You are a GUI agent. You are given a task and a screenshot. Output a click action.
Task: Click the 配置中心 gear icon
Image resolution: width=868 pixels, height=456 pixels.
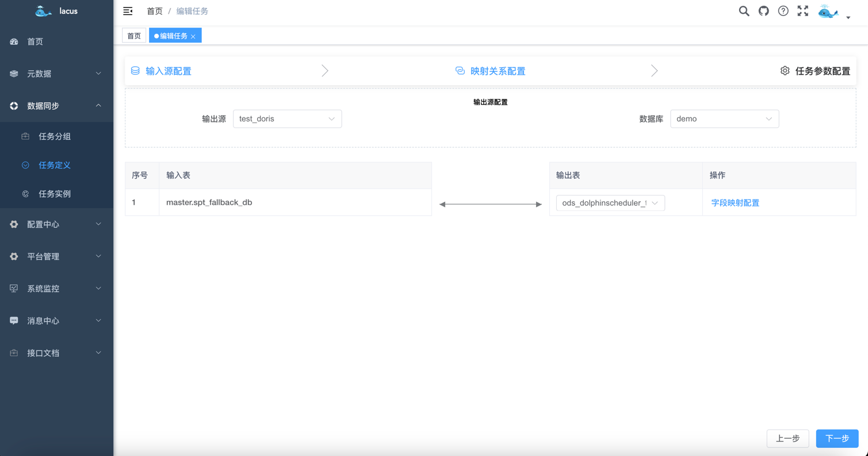[x=14, y=224]
